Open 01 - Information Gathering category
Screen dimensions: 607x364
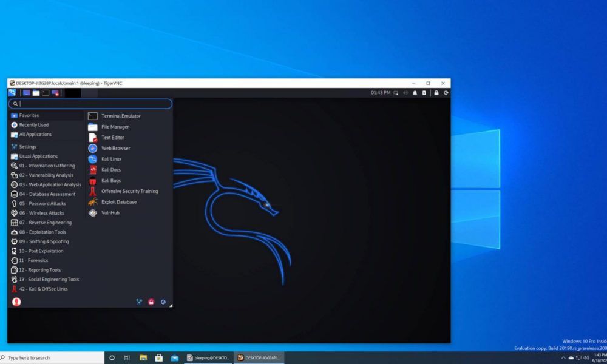pos(47,166)
